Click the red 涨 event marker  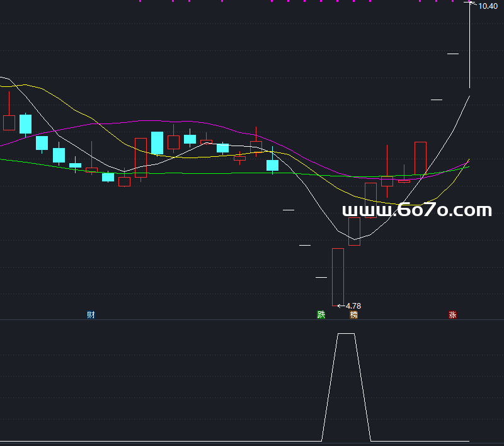point(452,314)
